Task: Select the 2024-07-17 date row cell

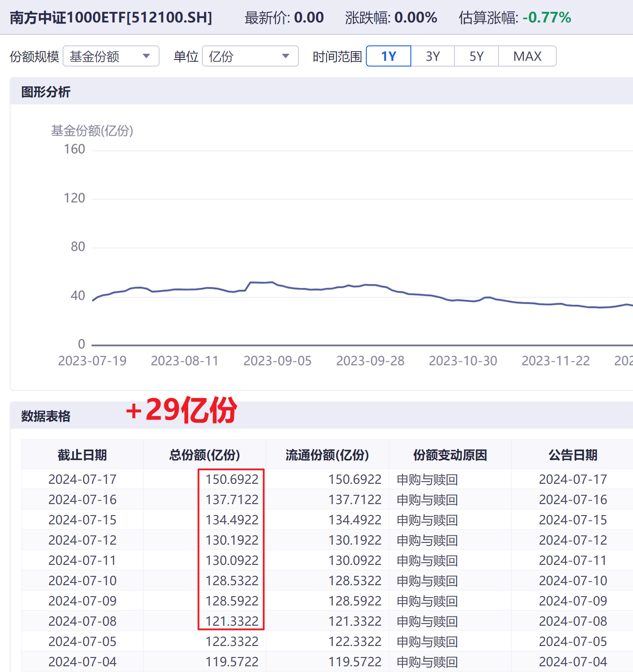Action: click(82, 479)
